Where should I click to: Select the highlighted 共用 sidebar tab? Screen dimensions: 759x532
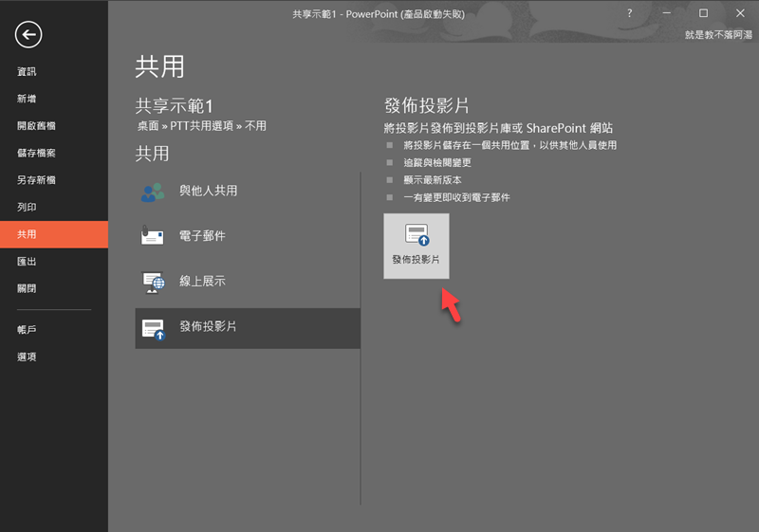pyautogui.click(x=54, y=234)
